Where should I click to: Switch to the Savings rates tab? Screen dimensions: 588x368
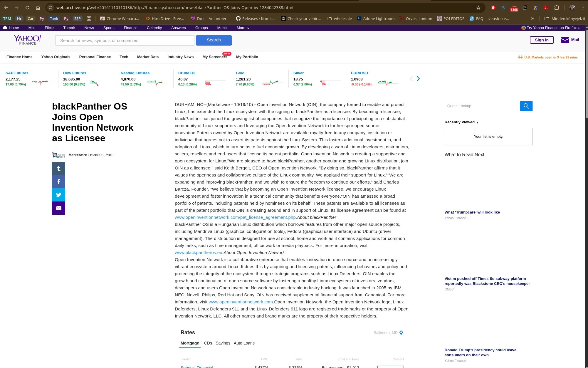tap(223, 343)
